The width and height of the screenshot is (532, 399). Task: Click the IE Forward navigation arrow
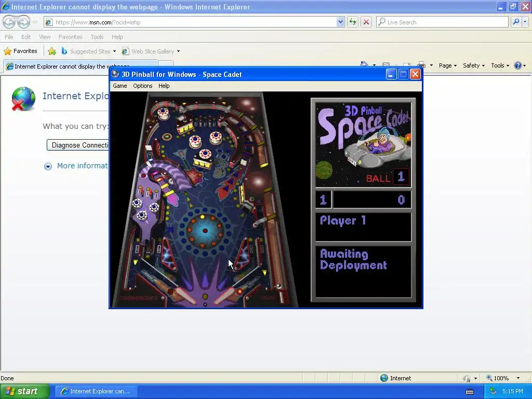click(x=23, y=22)
